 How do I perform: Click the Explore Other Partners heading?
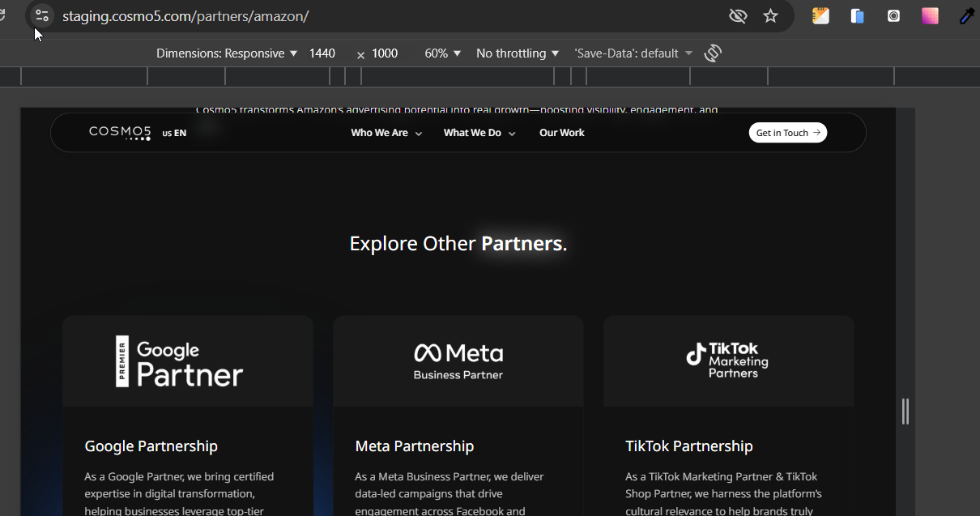[x=458, y=243]
